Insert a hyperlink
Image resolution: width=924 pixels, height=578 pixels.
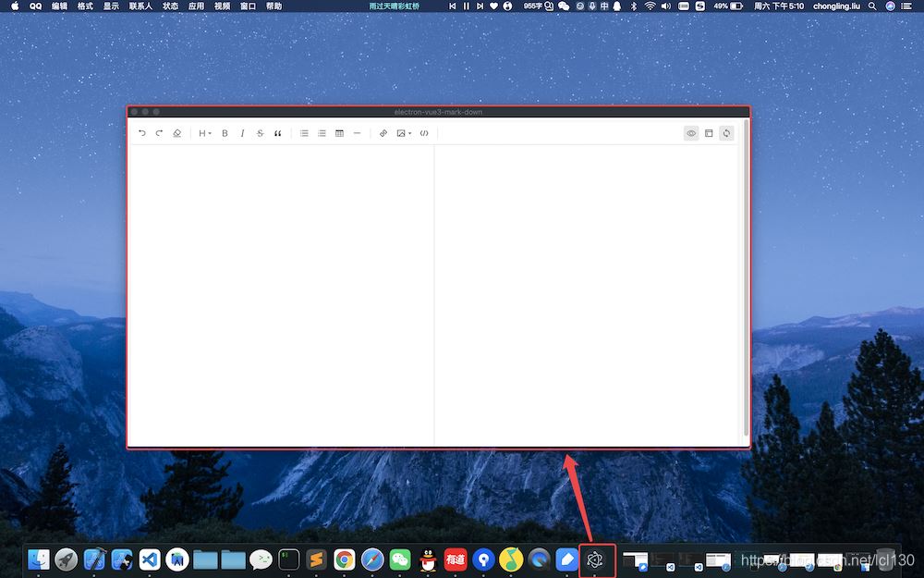(383, 133)
